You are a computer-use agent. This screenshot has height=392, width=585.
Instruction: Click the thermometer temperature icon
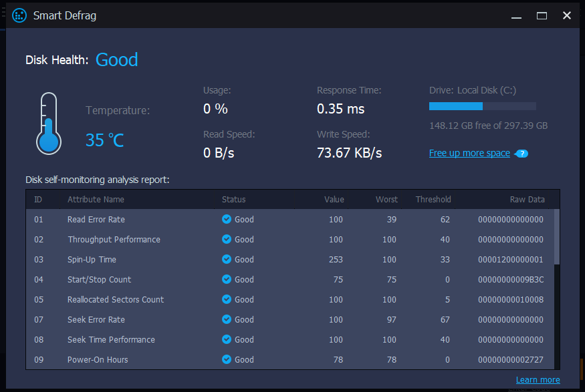49,124
